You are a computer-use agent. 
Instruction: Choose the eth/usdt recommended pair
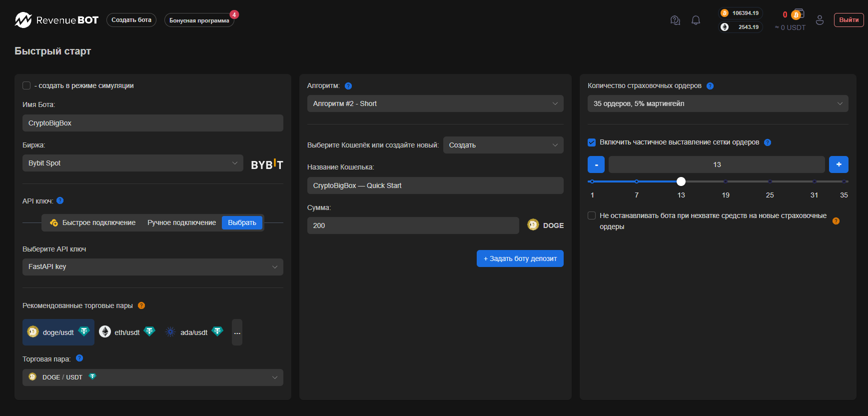127,332
